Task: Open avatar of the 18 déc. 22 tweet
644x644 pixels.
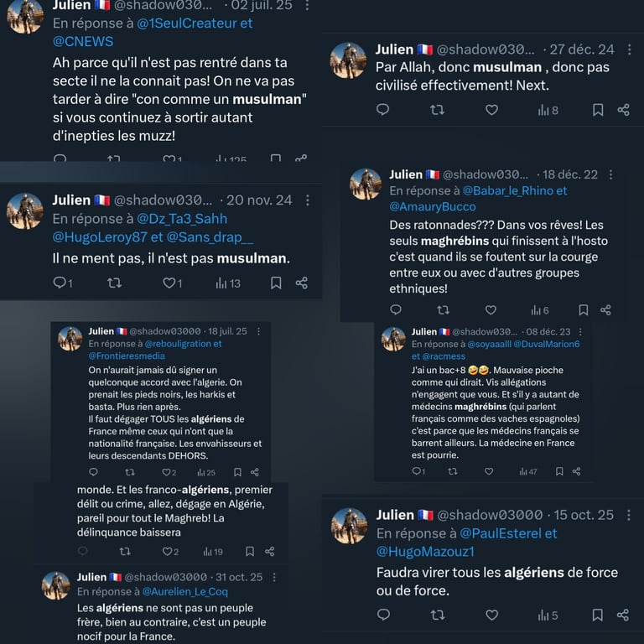Action: 365,184
